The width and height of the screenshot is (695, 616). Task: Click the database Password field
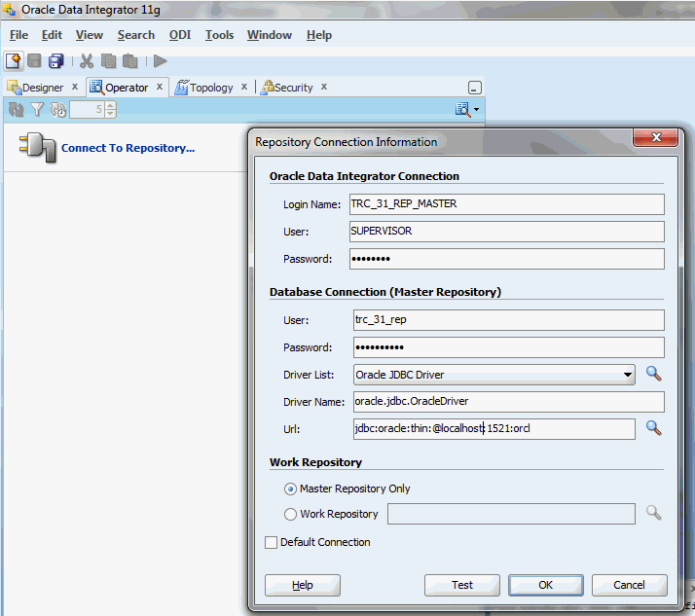coord(509,347)
